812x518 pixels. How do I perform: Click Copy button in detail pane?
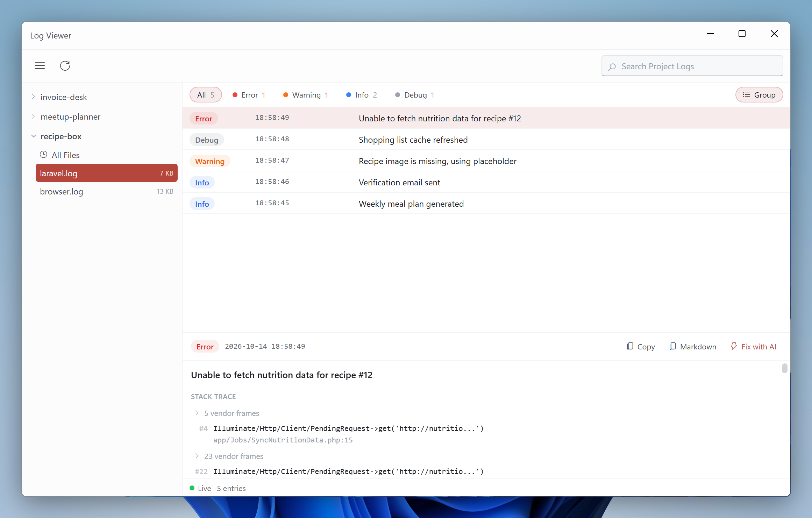(641, 347)
